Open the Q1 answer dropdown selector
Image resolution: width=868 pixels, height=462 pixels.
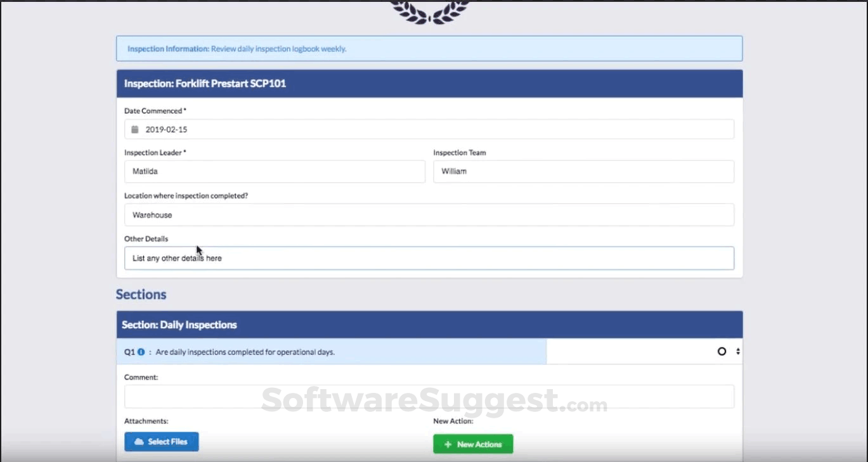click(737, 351)
